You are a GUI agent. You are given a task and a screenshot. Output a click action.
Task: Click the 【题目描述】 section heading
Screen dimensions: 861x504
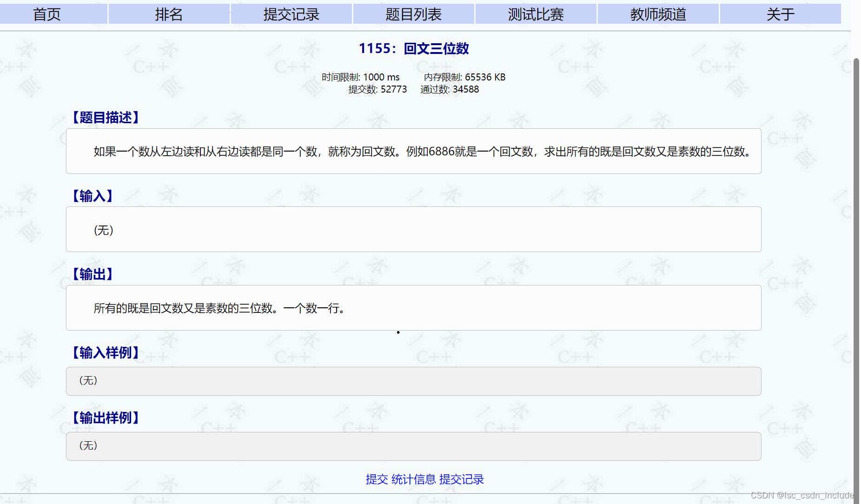pos(106,117)
